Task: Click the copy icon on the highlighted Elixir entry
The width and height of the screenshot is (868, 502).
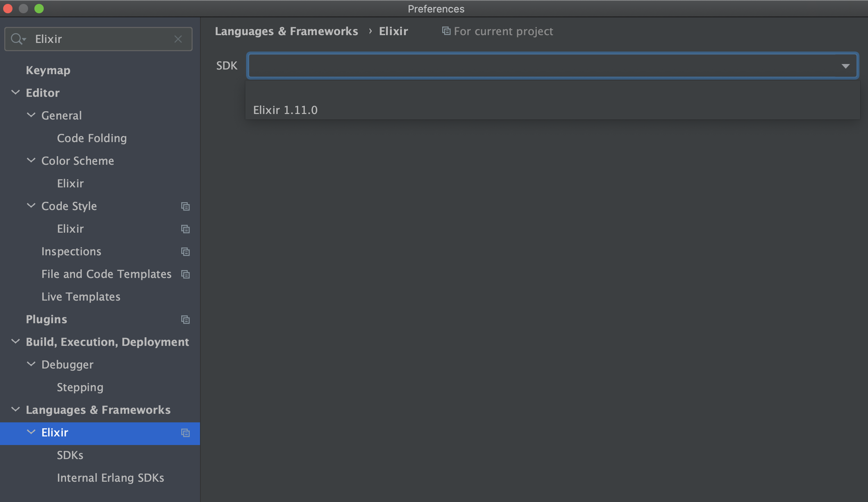Action: pos(186,433)
